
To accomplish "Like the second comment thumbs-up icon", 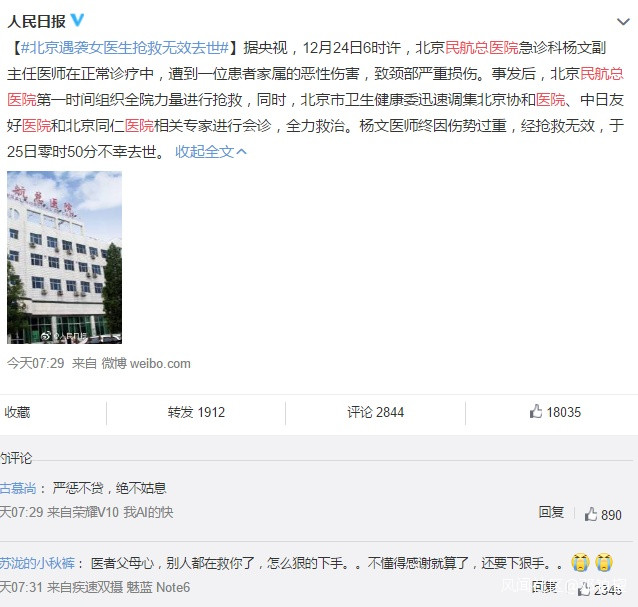I will click(x=584, y=588).
